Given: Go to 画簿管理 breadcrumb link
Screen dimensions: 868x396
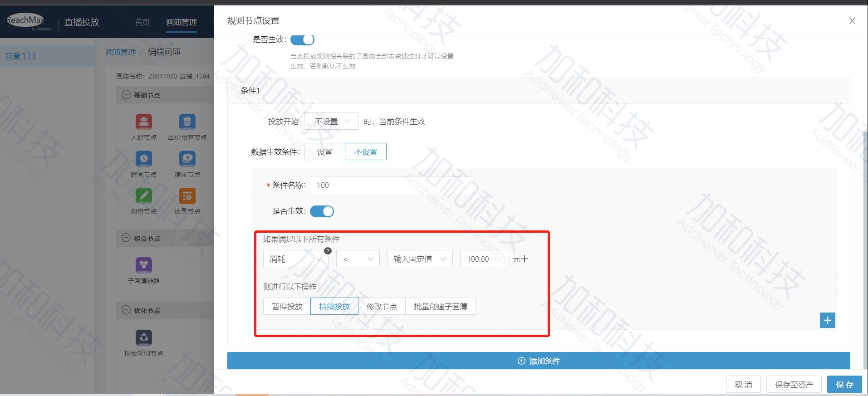Looking at the screenshot, I should click(x=121, y=52).
